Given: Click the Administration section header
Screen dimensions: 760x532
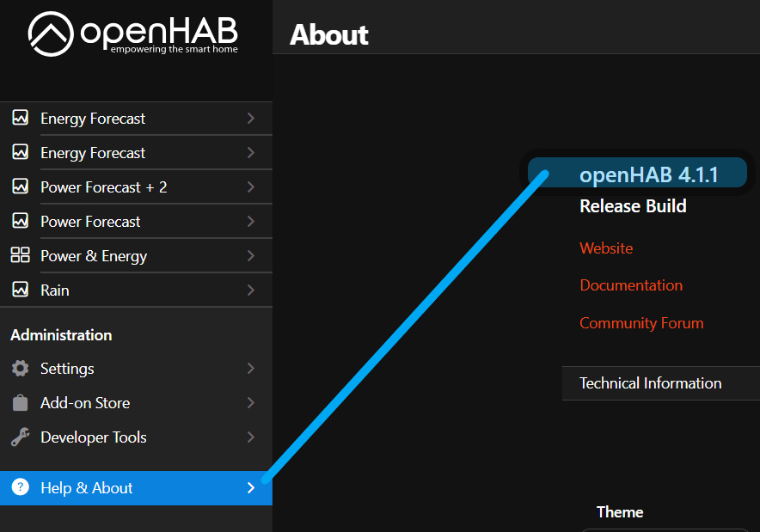Looking at the screenshot, I should click(x=61, y=335).
